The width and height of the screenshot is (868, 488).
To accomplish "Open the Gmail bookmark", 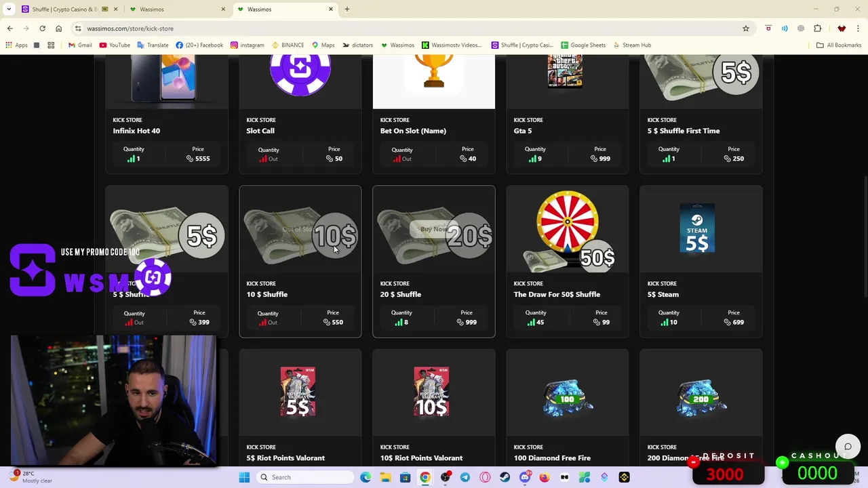I will pos(80,45).
